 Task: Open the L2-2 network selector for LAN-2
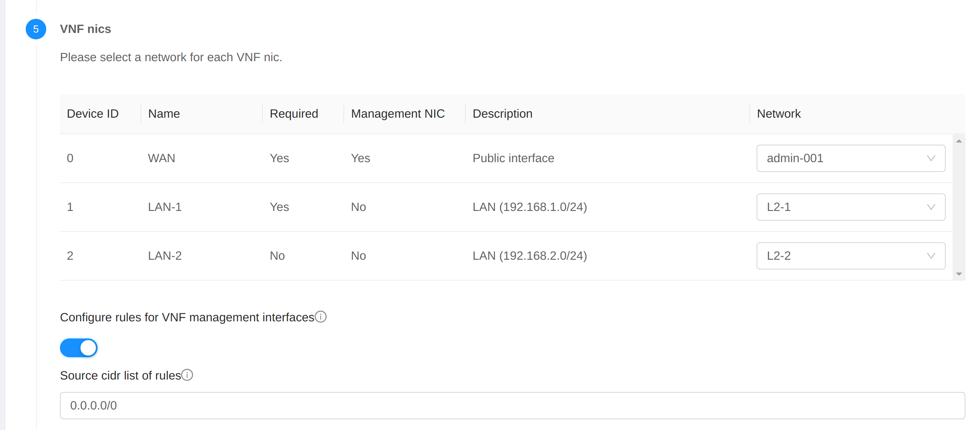coord(851,255)
